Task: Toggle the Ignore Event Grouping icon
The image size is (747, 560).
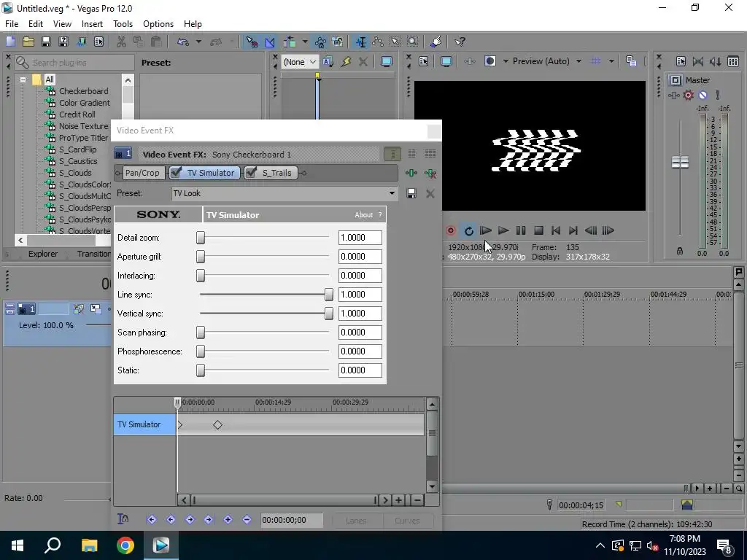Action: (x=337, y=42)
